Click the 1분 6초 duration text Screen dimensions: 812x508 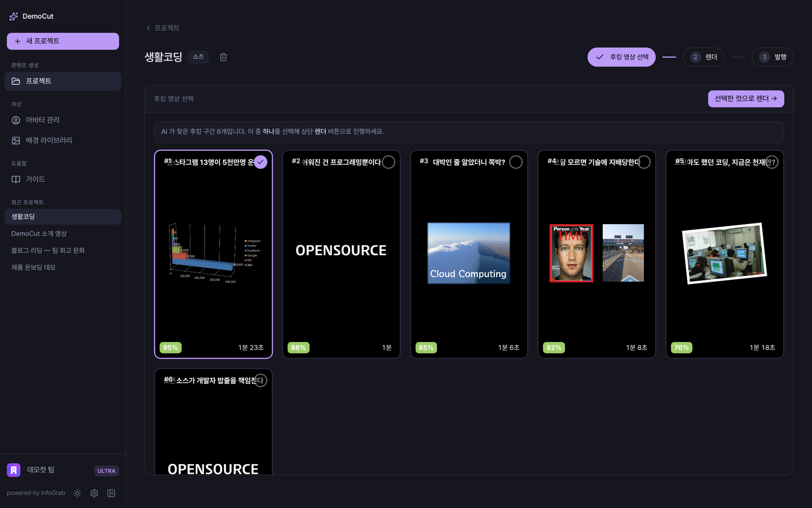[509, 348]
